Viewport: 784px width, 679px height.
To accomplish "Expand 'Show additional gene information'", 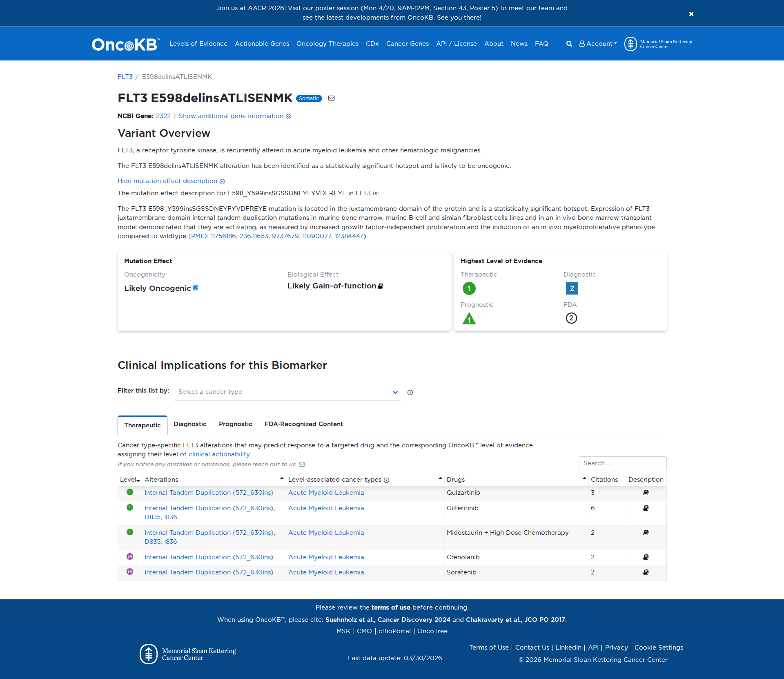I will point(235,116).
